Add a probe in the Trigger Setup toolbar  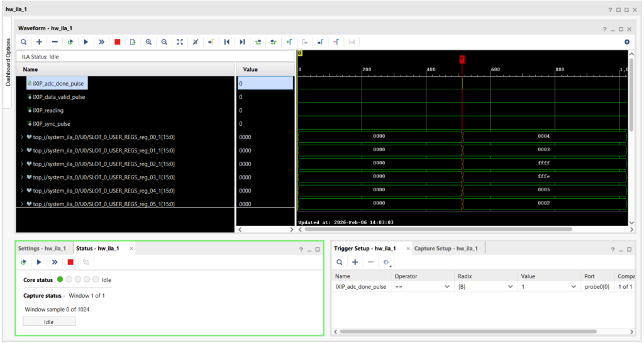click(x=355, y=262)
